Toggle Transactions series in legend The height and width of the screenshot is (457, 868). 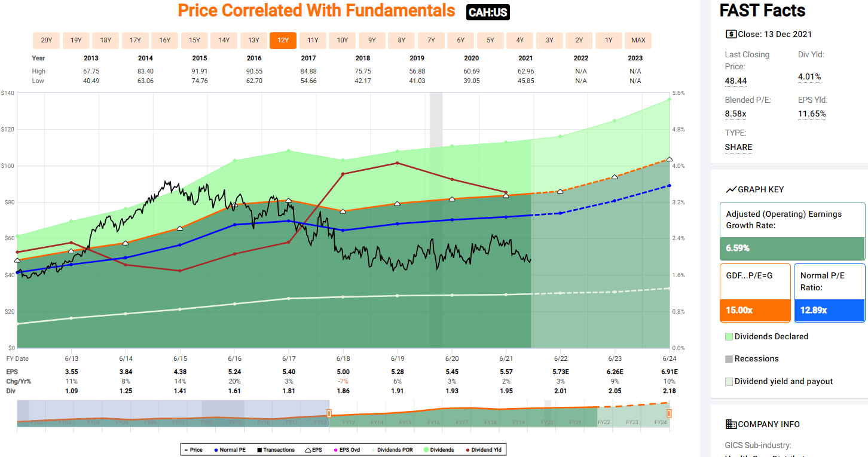[276, 450]
